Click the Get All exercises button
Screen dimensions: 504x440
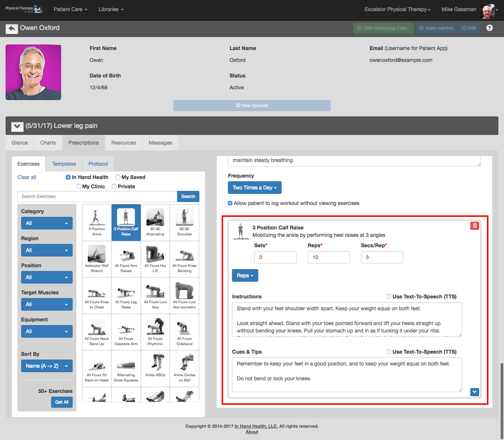tap(62, 402)
